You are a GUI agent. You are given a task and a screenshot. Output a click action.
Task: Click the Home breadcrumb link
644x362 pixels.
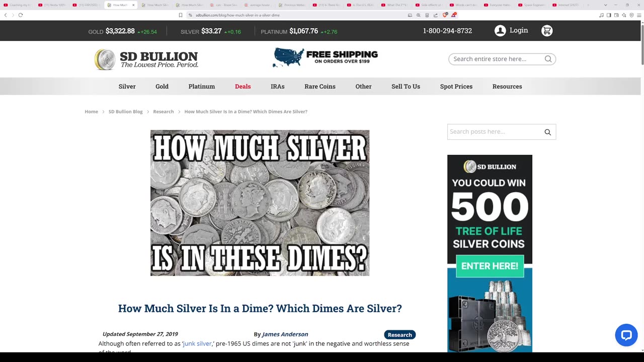click(x=91, y=112)
